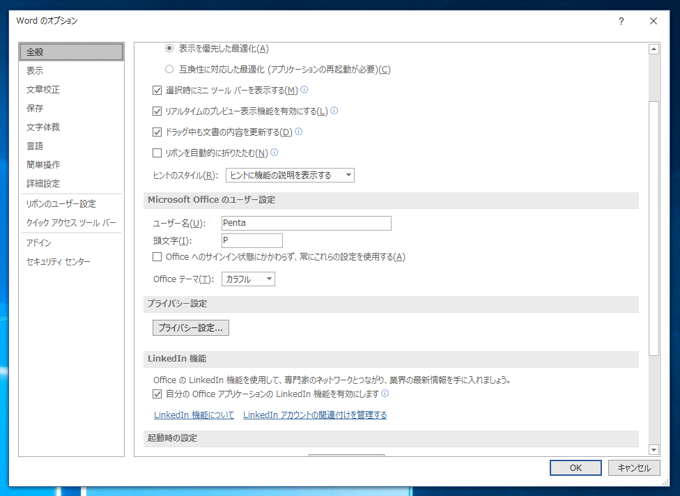Click Microsoft Office のユーザー設定 section header
This screenshot has height=496, width=680.
click(391, 200)
